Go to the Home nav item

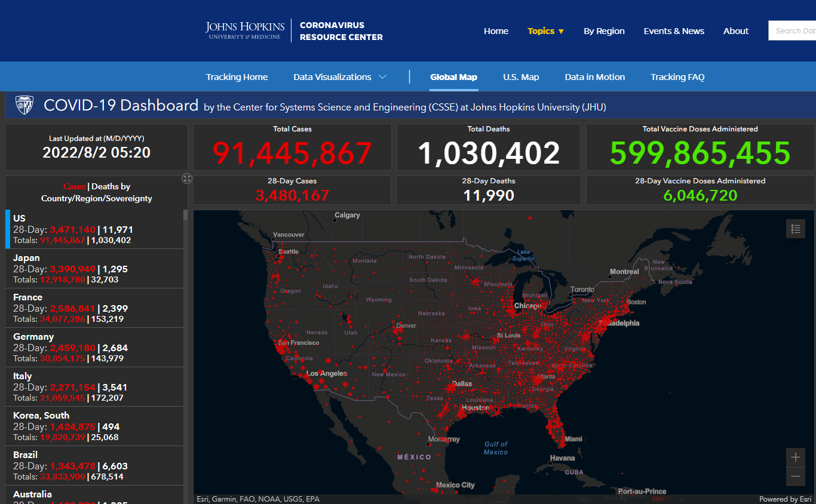[x=496, y=31]
